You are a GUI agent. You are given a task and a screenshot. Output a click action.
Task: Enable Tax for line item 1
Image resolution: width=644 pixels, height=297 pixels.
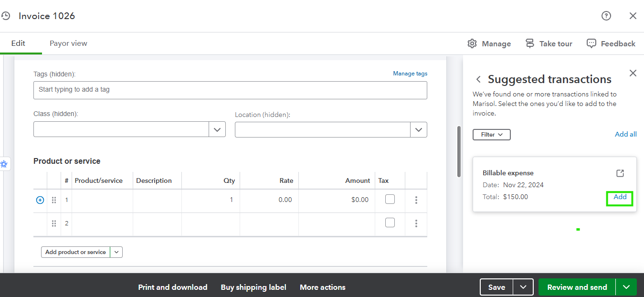(390, 200)
